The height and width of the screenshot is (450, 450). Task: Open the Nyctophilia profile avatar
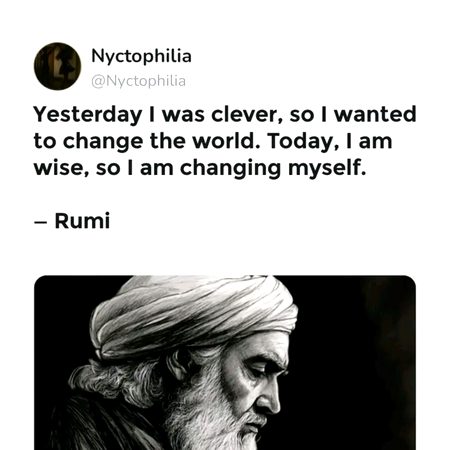pos(57,66)
